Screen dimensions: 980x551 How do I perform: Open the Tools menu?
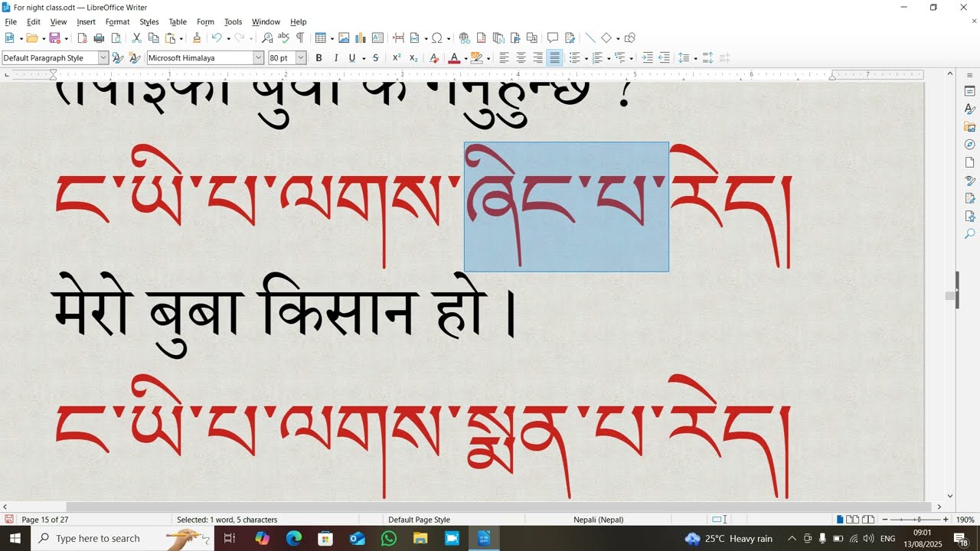[x=233, y=22]
